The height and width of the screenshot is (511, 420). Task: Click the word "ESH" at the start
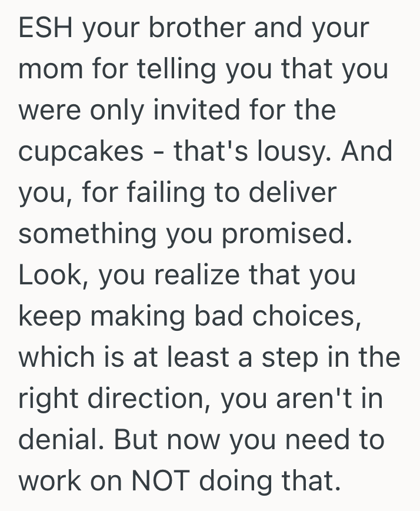(x=45, y=29)
